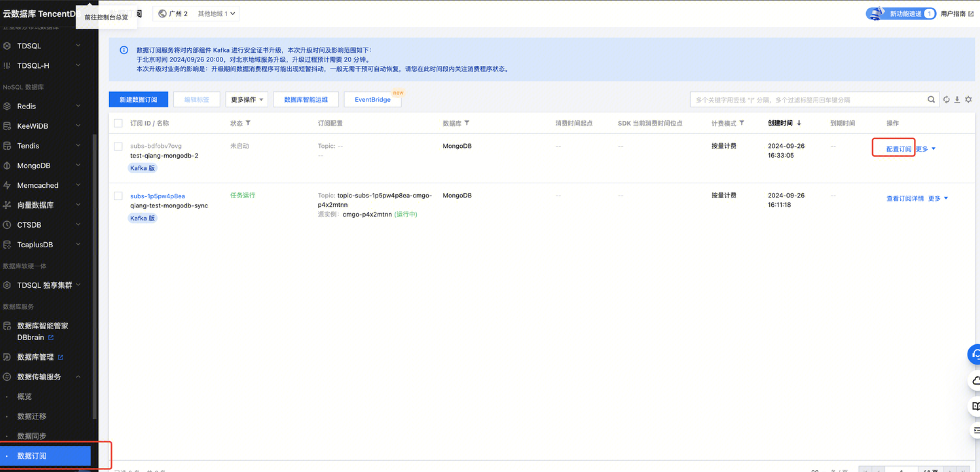Toggle the select-all header checkbox
Screen dimensions: 980x472
[x=118, y=123]
